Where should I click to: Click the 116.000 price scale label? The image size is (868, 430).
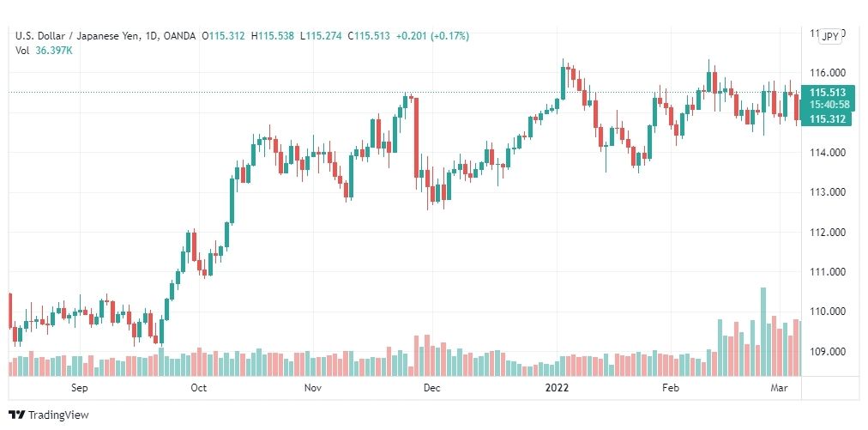coord(829,73)
